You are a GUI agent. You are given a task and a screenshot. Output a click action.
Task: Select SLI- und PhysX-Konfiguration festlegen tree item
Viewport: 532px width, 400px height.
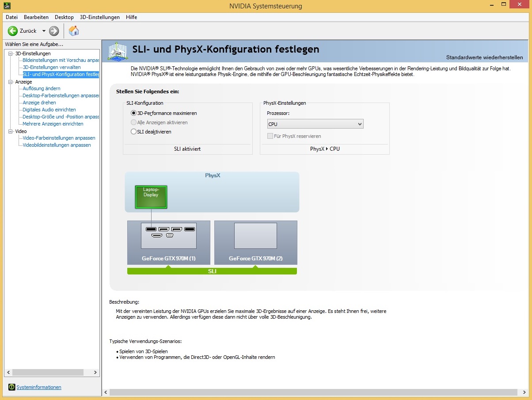pyautogui.click(x=61, y=74)
